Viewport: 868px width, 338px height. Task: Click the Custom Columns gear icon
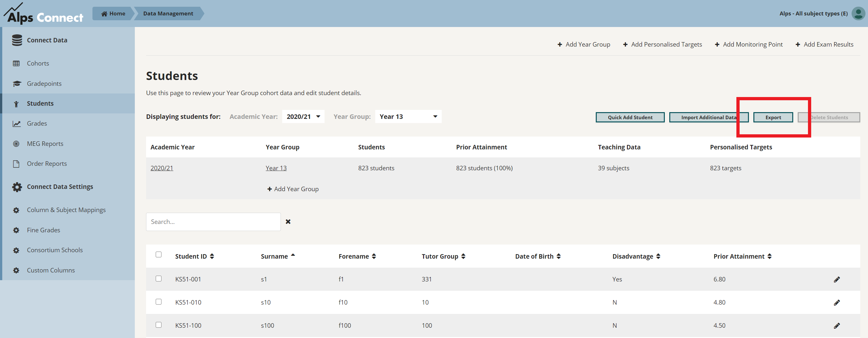(x=16, y=270)
